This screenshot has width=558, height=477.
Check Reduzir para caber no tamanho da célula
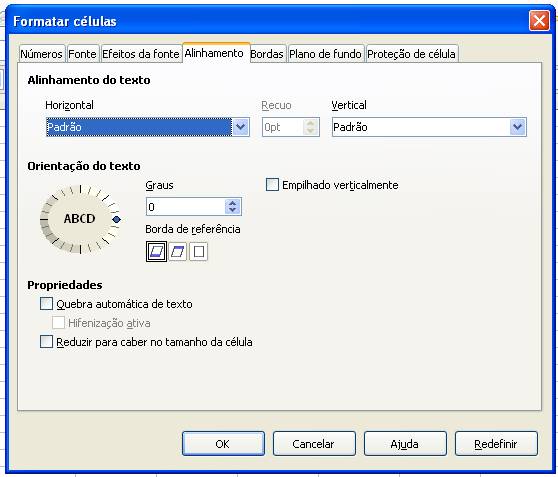click(47, 342)
